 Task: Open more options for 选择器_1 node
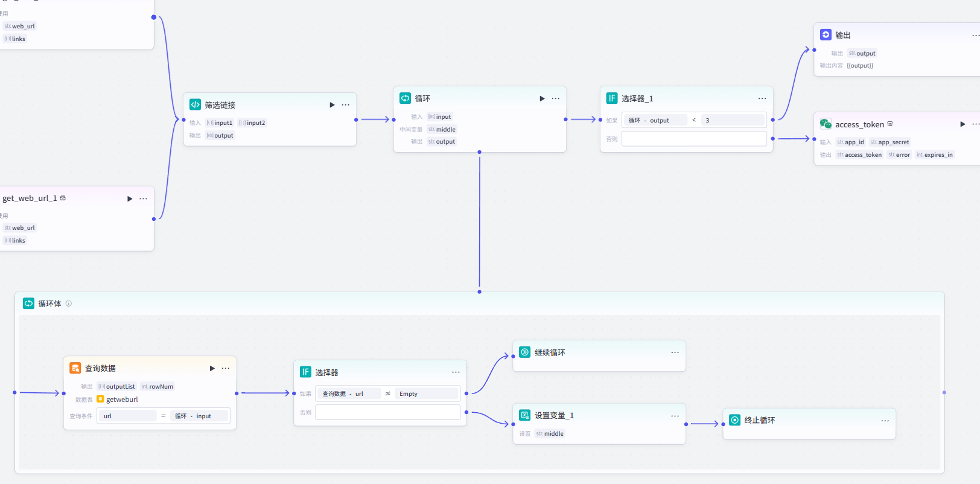point(762,98)
